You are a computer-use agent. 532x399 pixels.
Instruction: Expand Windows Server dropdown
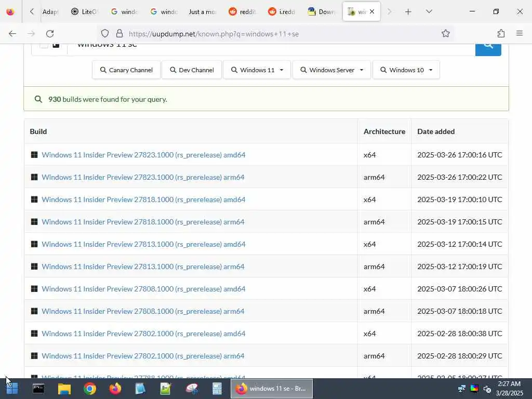[331, 70]
